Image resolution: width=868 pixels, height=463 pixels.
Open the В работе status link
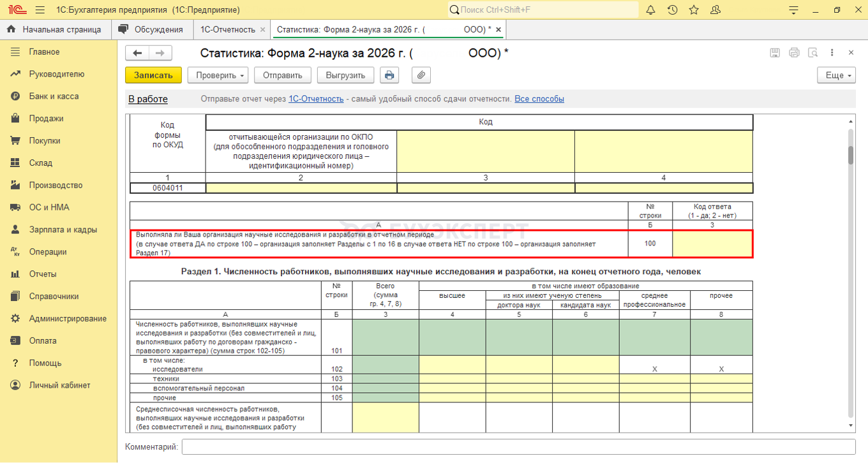tap(148, 99)
